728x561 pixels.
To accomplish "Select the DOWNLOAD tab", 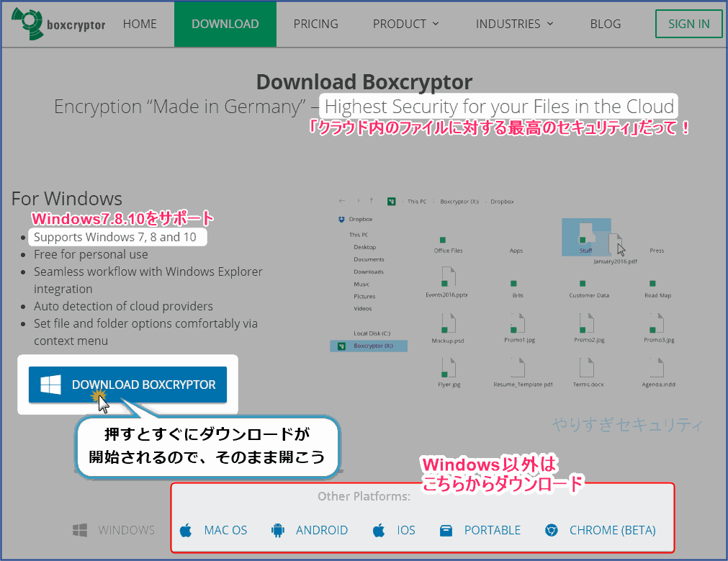I will coord(225,24).
